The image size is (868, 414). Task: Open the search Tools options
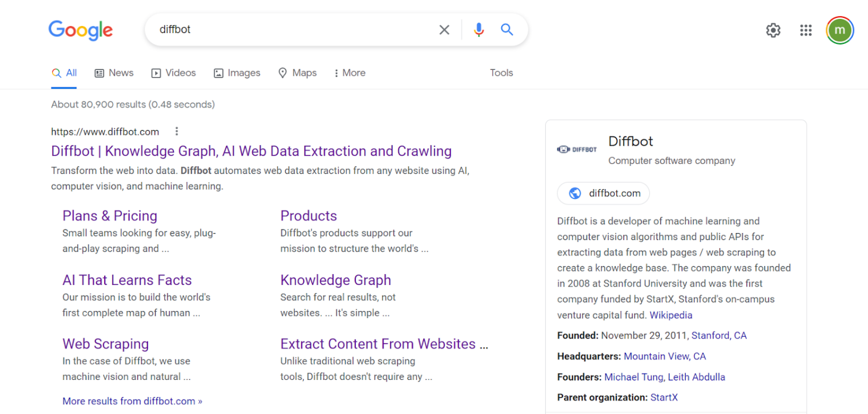[x=501, y=73]
